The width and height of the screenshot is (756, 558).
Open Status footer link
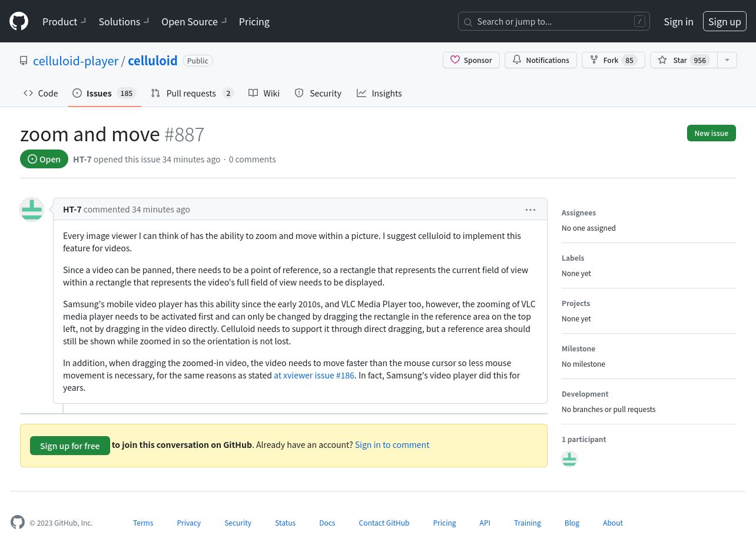point(286,523)
